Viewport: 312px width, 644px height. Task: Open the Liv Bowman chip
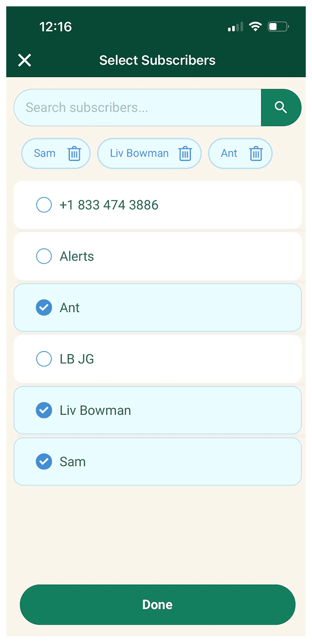click(x=138, y=153)
